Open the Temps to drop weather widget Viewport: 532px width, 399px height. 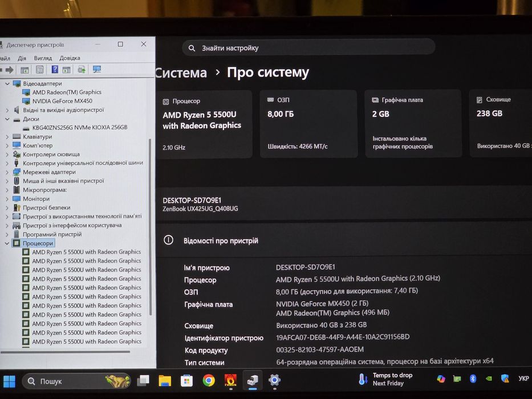click(386, 379)
